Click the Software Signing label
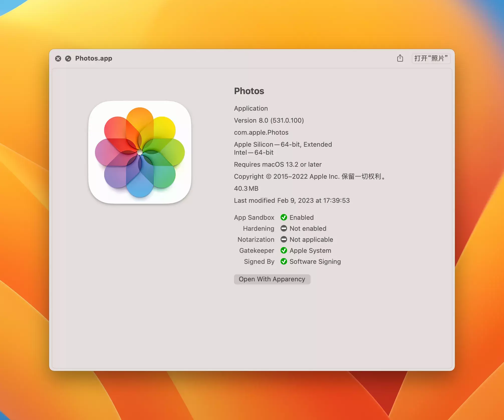This screenshot has height=420, width=504. click(315, 262)
